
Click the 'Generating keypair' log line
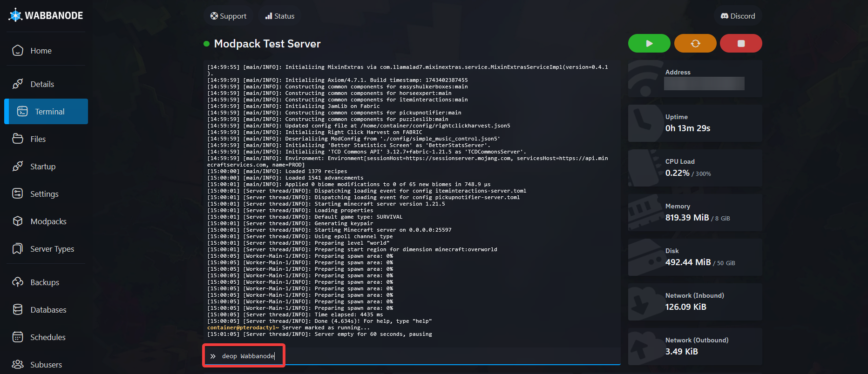point(290,223)
